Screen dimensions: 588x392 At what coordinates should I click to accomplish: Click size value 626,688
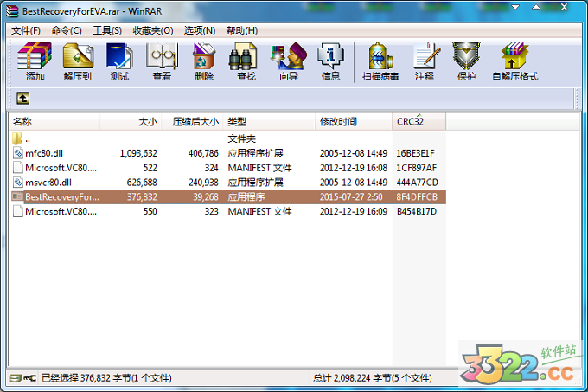click(x=142, y=183)
